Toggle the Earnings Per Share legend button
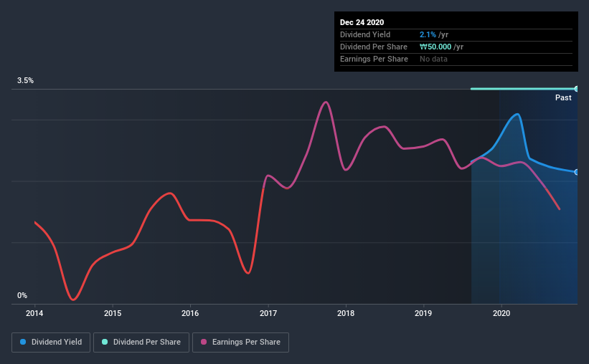Viewport: 589px width, 364px height. click(240, 343)
